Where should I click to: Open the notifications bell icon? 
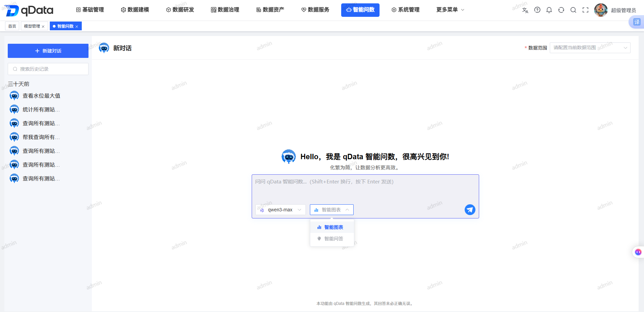(549, 10)
